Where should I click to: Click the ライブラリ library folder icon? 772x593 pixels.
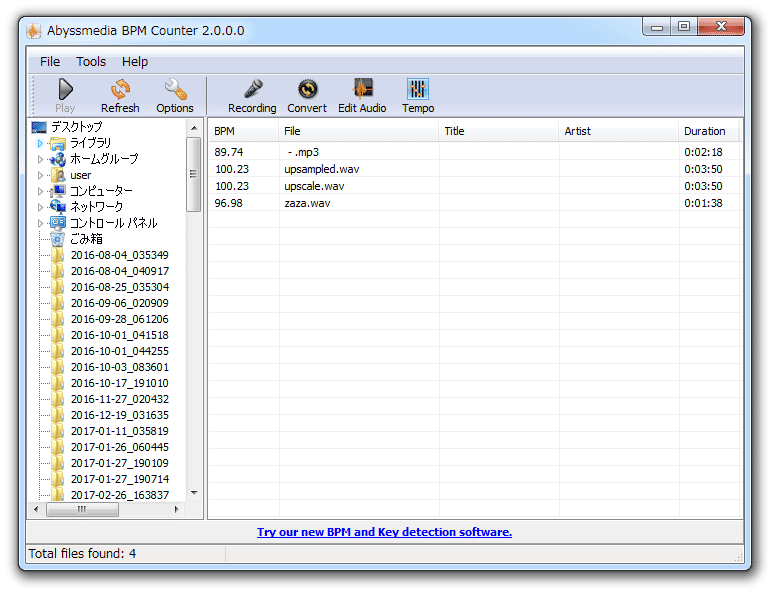pos(58,143)
